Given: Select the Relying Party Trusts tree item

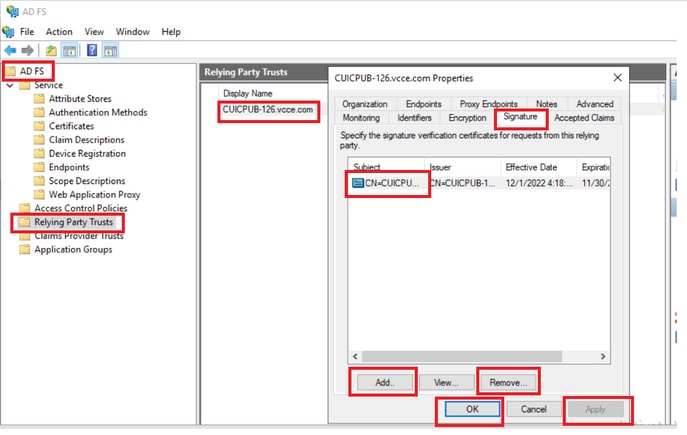Looking at the screenshot, I should [74, 222].
